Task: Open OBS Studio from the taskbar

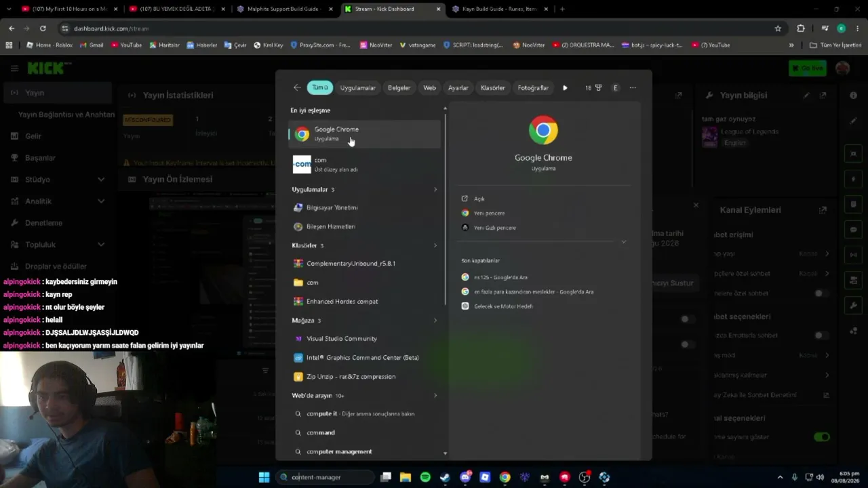Action: [x=585, y=477]
